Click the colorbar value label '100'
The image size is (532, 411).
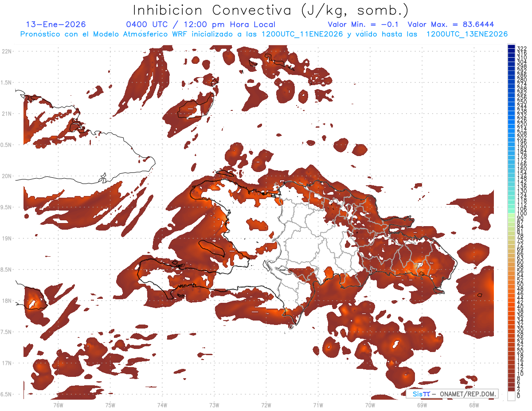[x=522, y=214]
